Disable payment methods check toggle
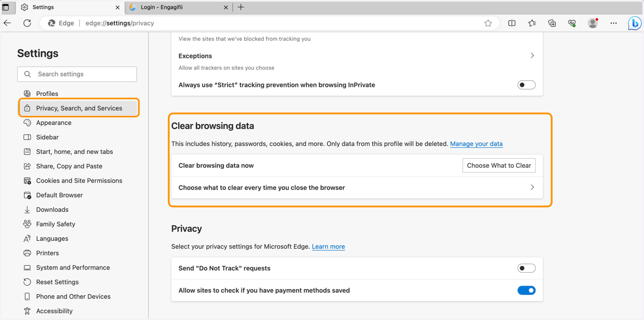Image resolution: width=644 pixels, height=320 pixels. 526,291
